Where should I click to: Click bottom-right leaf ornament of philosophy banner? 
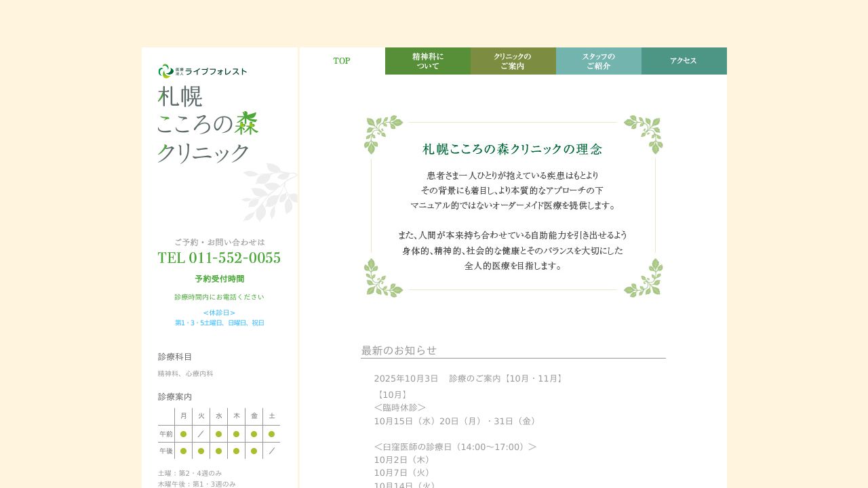click(643, 278)
